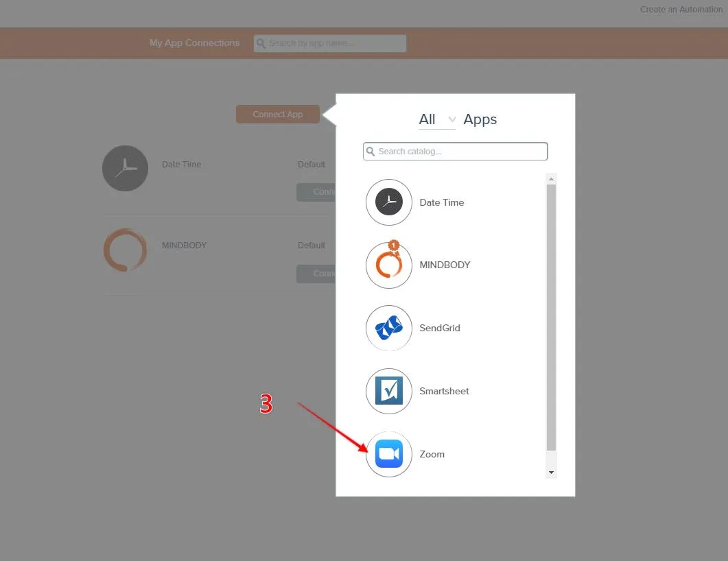Click the magnifier icon in catalog search
Viewport: 728px width, 561px height.
371,152
